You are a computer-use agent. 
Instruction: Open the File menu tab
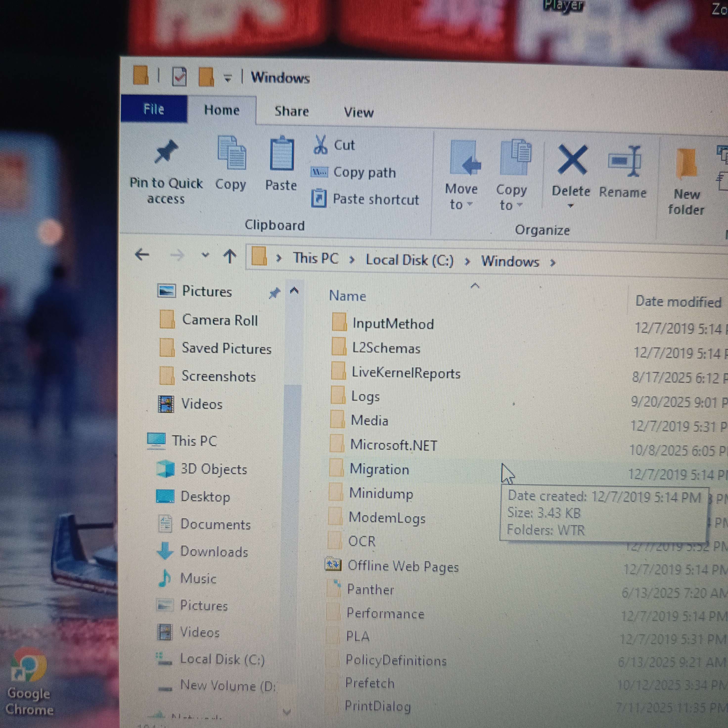coord(154,109)
